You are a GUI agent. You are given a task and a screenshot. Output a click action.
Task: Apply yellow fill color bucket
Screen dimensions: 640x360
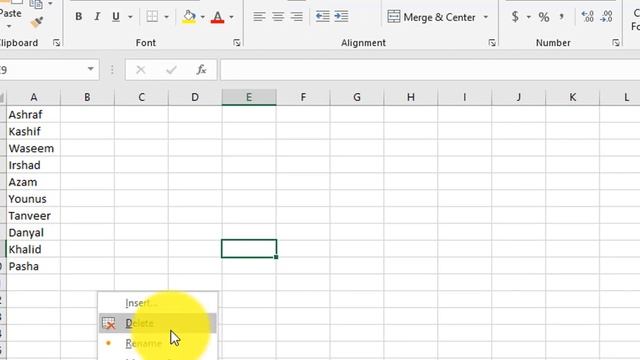tap(189, 17)
